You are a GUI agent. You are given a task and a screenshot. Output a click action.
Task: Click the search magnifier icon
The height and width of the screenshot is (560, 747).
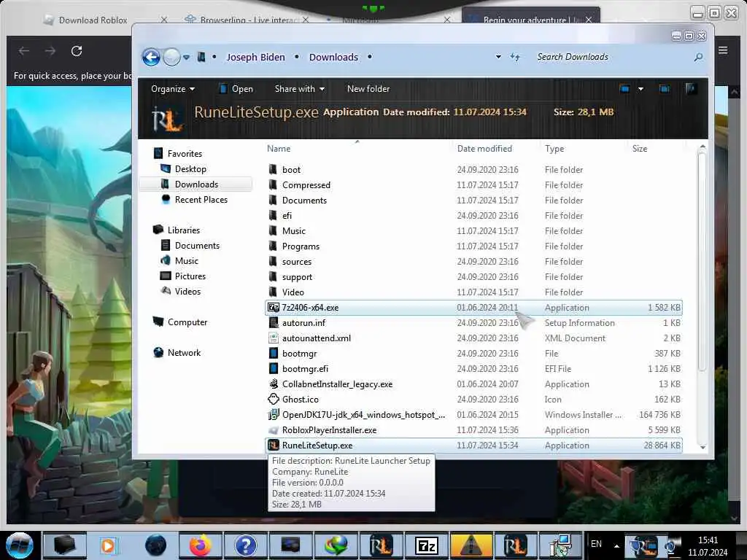698,57
